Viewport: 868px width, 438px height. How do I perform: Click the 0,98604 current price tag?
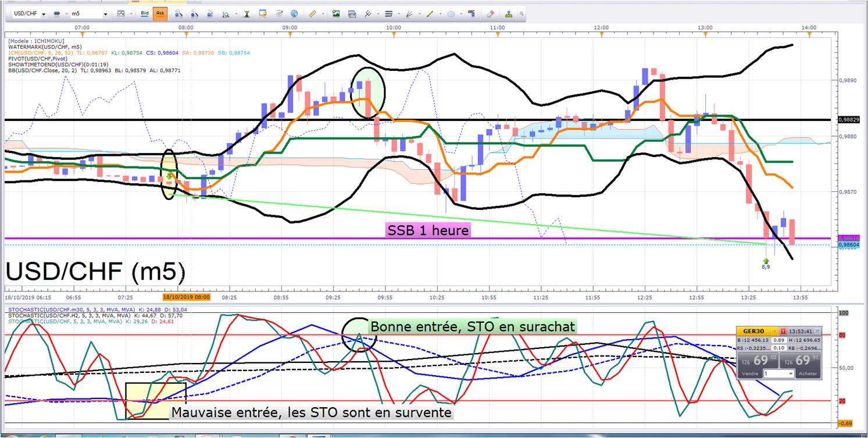(x=848, y=245)
